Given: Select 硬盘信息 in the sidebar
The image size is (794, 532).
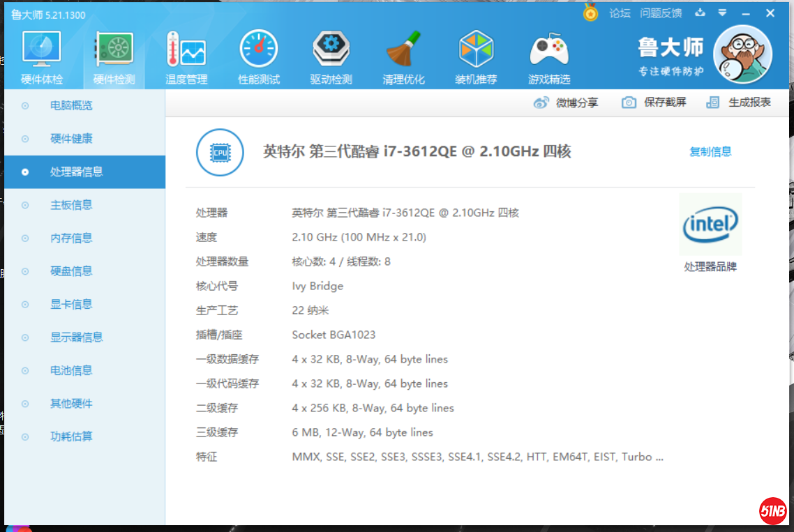Looking at the screenshot, I should [x=84, y=271].
